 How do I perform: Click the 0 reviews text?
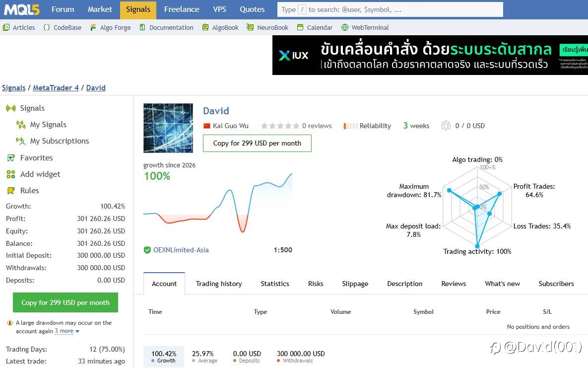coord(317,126)
